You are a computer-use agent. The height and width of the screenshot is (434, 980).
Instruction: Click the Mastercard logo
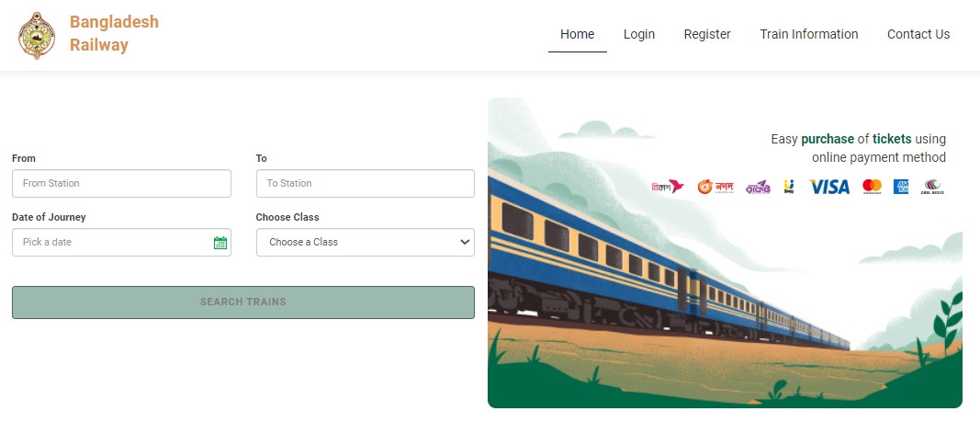pos(872,187)
